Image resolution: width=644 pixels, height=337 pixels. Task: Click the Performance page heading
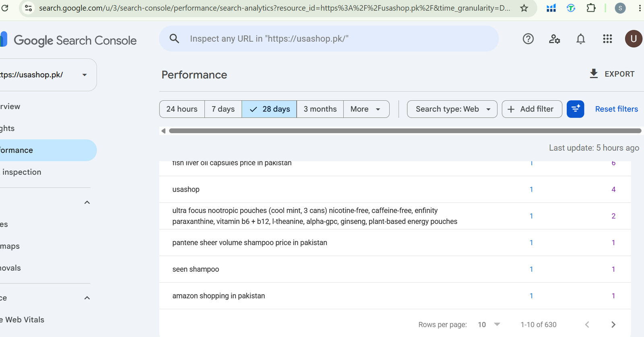tap(194, 75)
